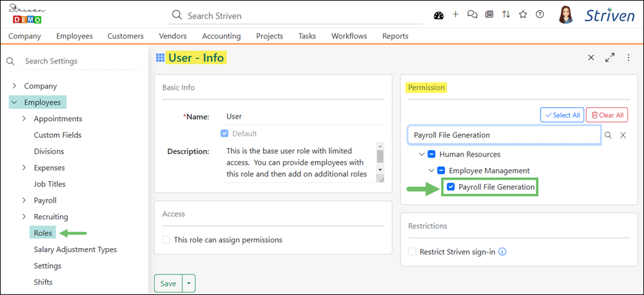The image size is (644, 295).
Task: Expand the Payroll subsection
Action: pos(24,201)
